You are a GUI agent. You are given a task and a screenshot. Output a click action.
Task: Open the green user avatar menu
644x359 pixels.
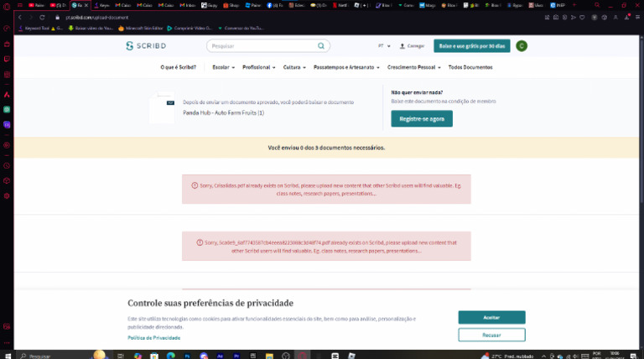[522, 46]
